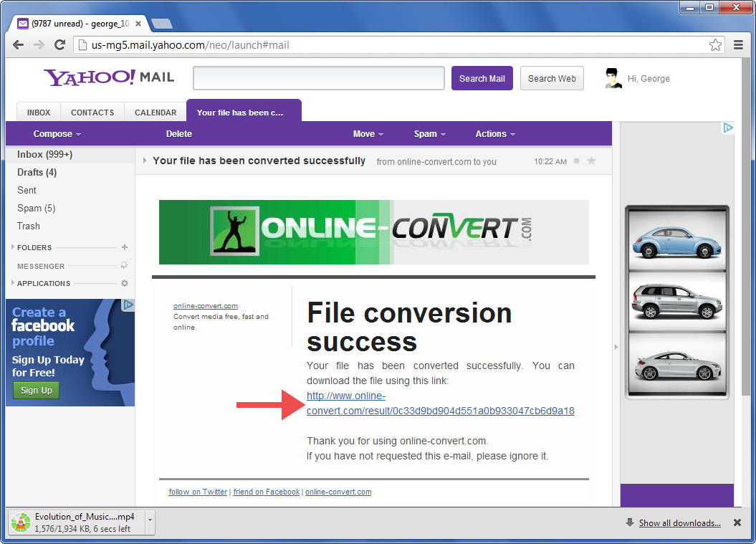This screenshot has width=756, height=544.
Task: Click the Yahoo! Mail logo
Action: pyautogui.click(x=109, y=77)
